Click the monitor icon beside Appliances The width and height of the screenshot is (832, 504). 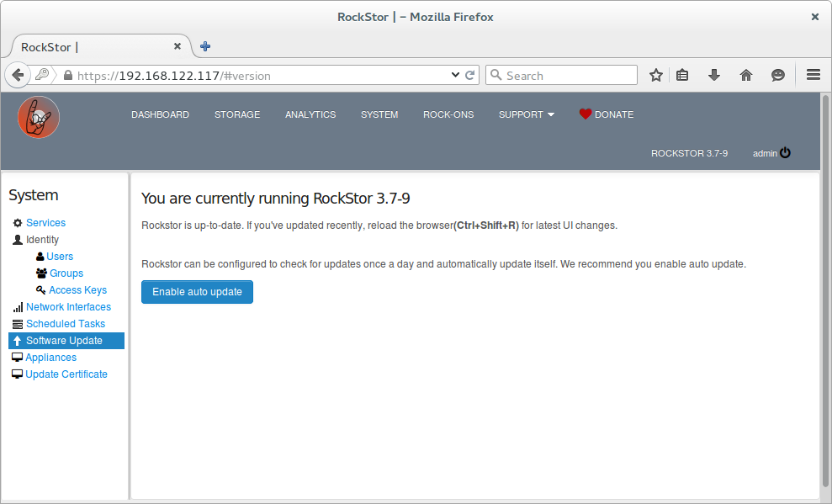pos(18,358)
